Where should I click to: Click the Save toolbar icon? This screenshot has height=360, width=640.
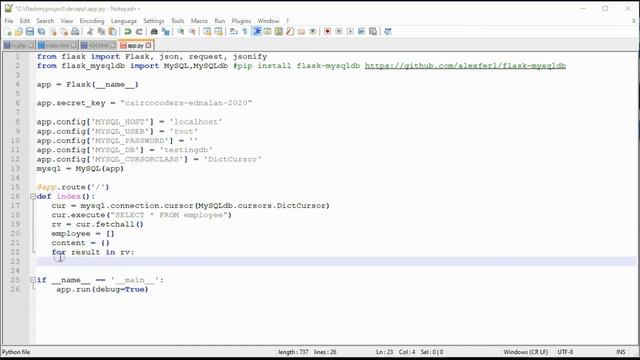(30, 31)
